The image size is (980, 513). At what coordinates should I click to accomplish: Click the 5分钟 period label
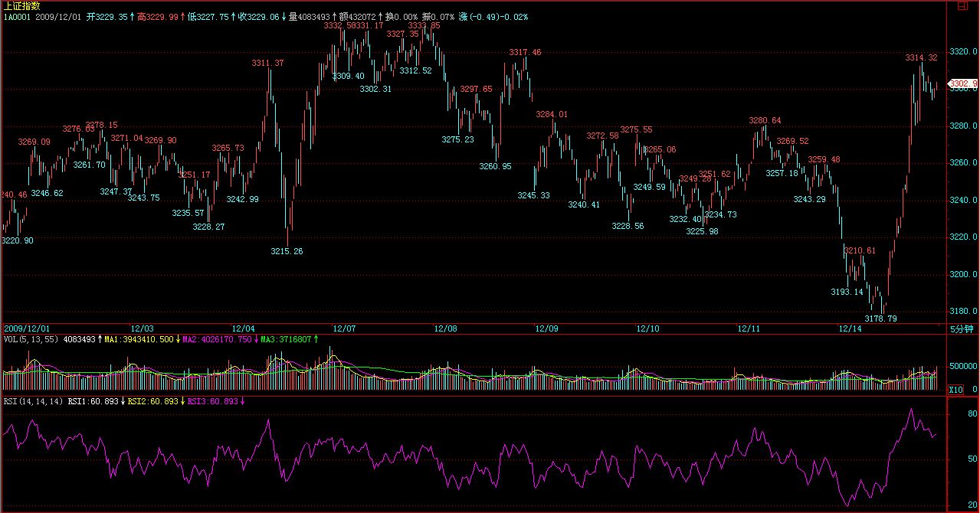(x=962, y=329)
